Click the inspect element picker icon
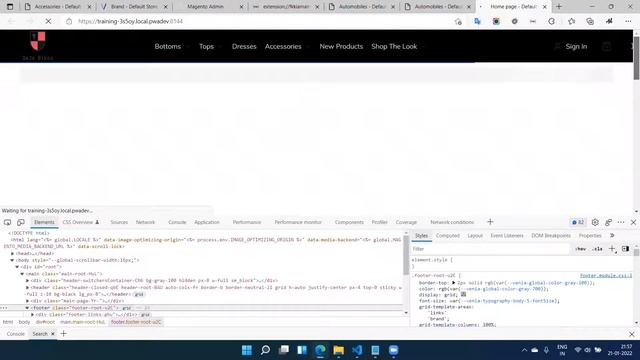The image size is (640, 360). 7,222
